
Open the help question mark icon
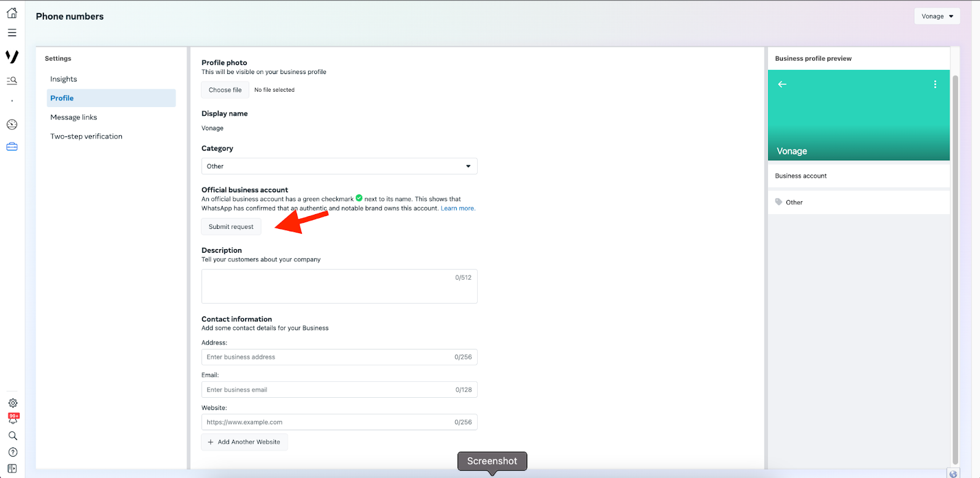coord(12,452)
